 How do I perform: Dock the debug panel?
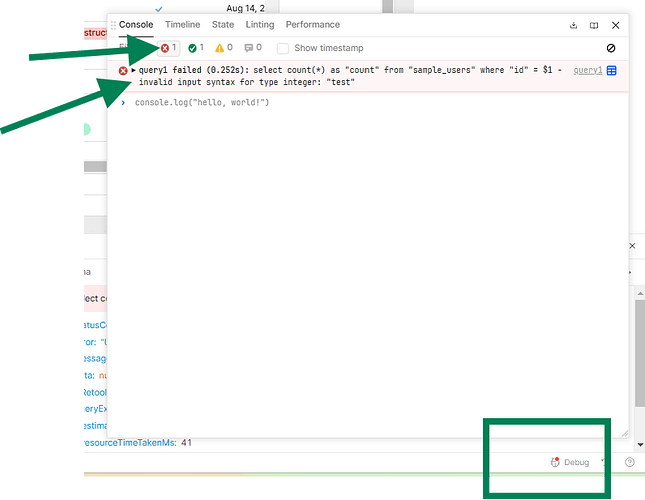coord(594,25)
